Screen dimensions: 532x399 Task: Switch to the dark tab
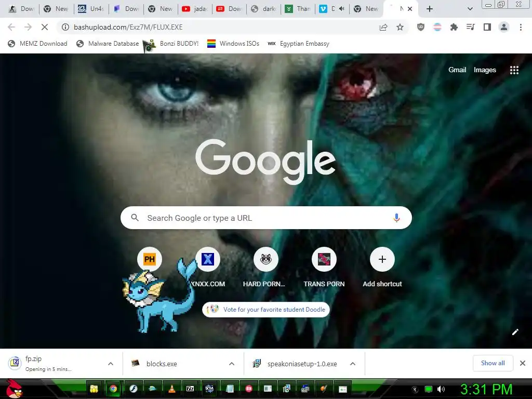tap(263, 9)
